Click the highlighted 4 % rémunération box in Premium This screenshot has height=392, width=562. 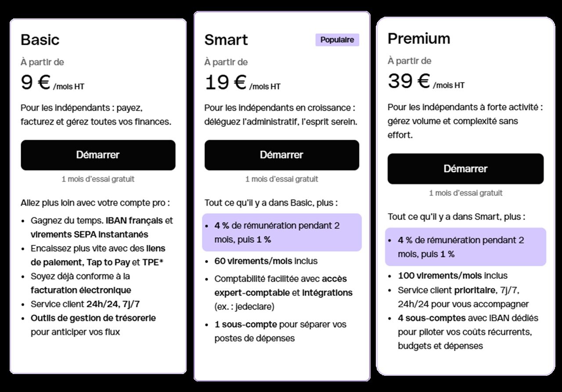(465, 247)
